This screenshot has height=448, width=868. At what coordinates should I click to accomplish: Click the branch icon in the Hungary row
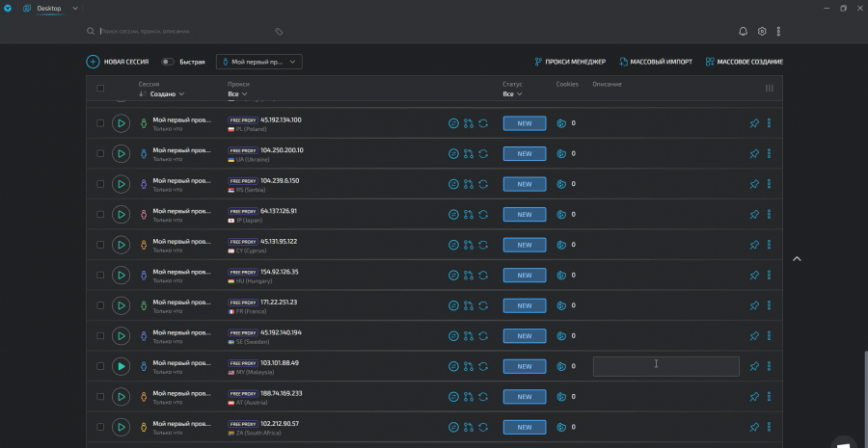point(469,275)
